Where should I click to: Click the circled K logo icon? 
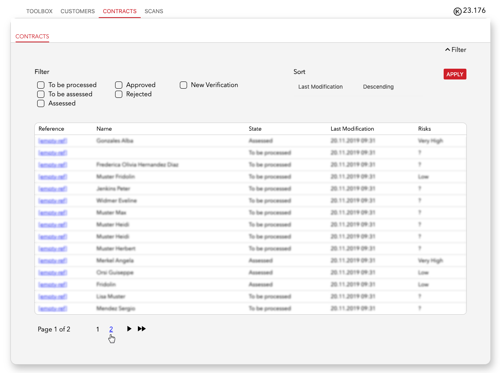click(x=457, y=12)
